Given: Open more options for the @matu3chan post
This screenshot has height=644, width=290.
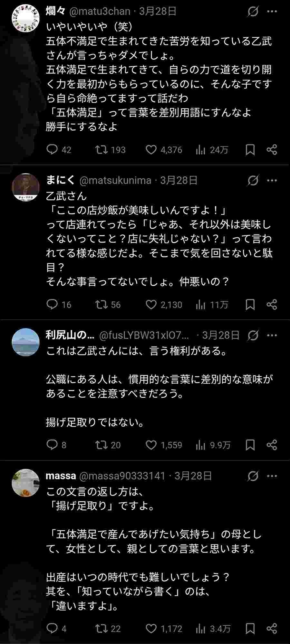Looking at the screenshot, I should click(x=272, y=12).
